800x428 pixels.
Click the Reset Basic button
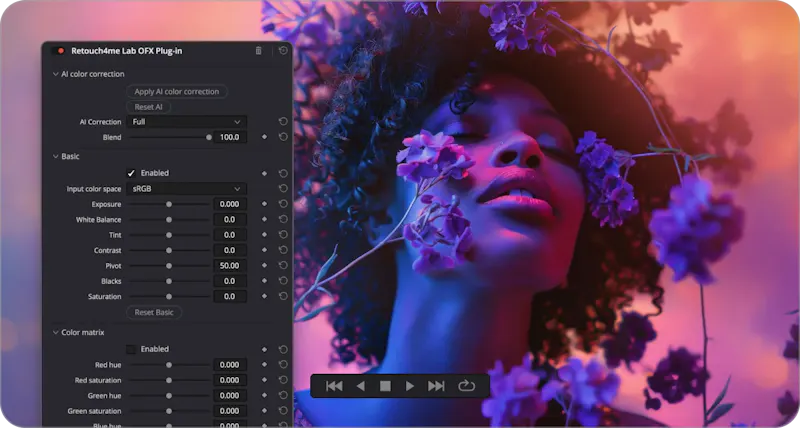(x=154, y=312)
